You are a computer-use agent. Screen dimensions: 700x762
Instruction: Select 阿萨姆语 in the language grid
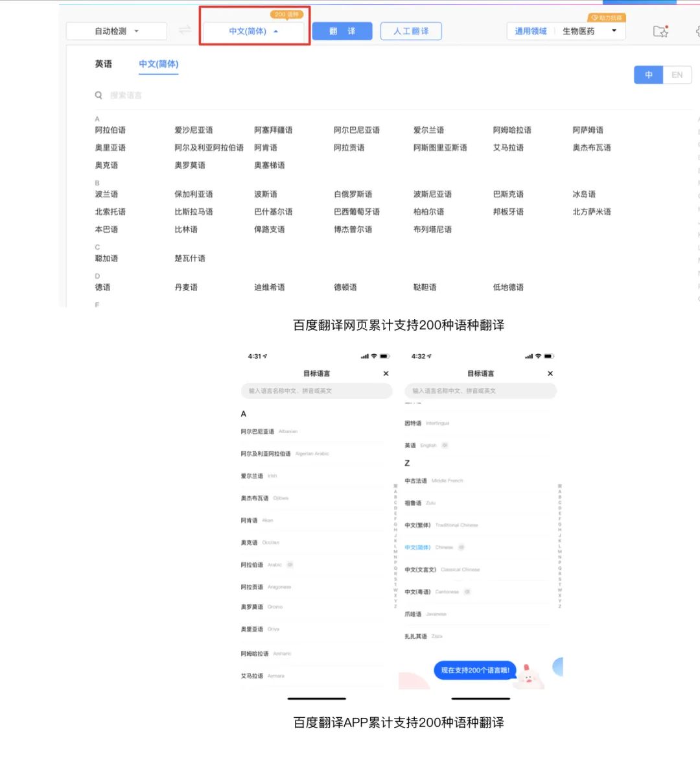[588, 130]
